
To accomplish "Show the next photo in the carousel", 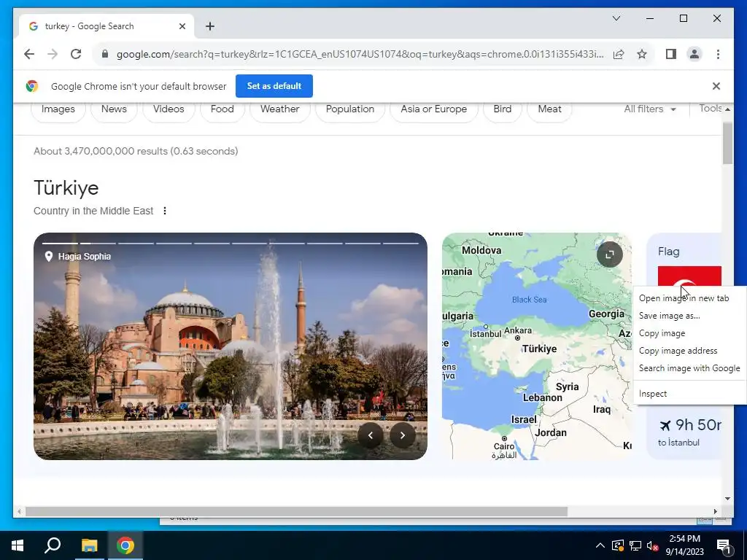I will (x=403, y=435).
